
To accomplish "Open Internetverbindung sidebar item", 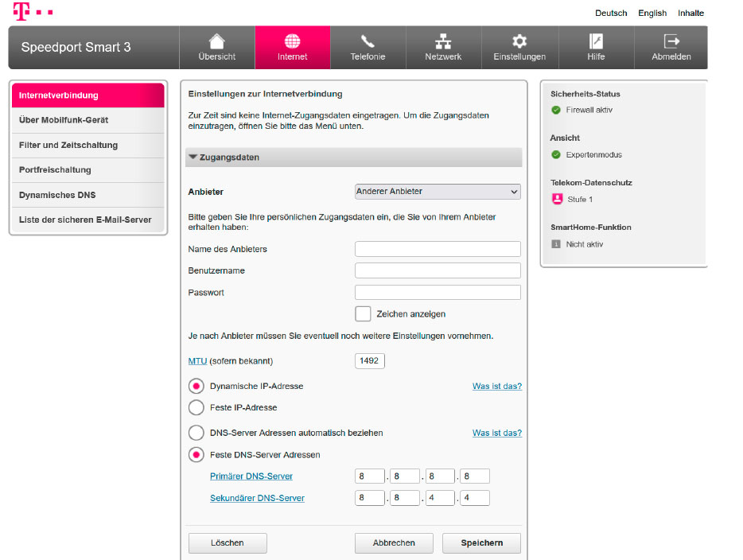I will [88, 95].
